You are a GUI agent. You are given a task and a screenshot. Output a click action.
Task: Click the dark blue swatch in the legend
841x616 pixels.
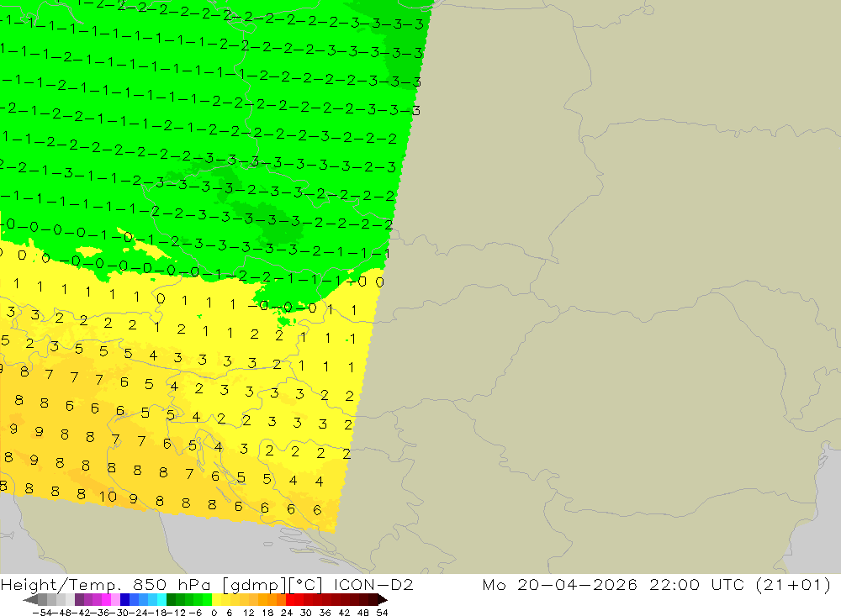pos(124,600)
